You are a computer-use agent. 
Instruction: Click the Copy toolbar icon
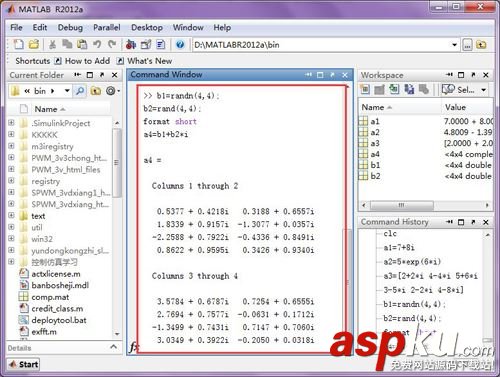coord(67,44)
